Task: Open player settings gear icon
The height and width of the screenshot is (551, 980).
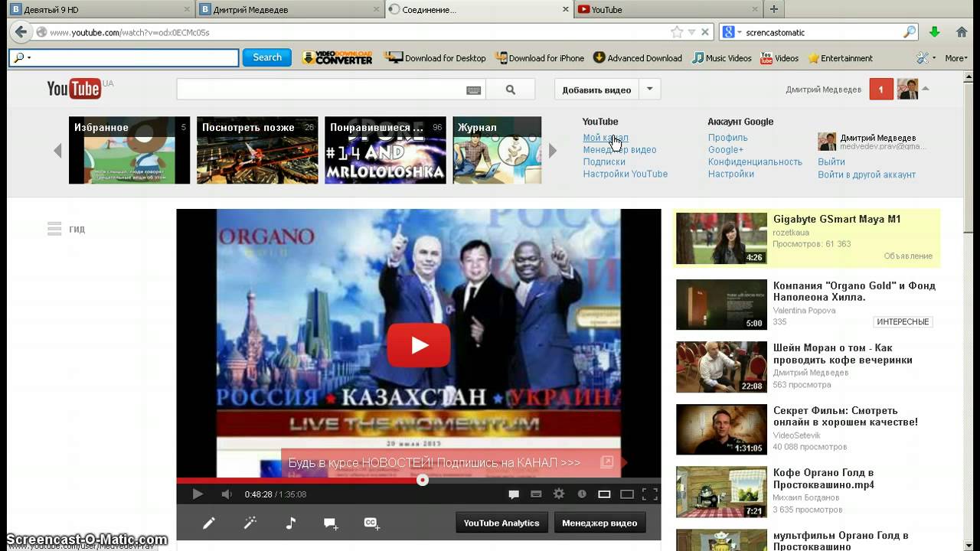Action: point(559,494)
